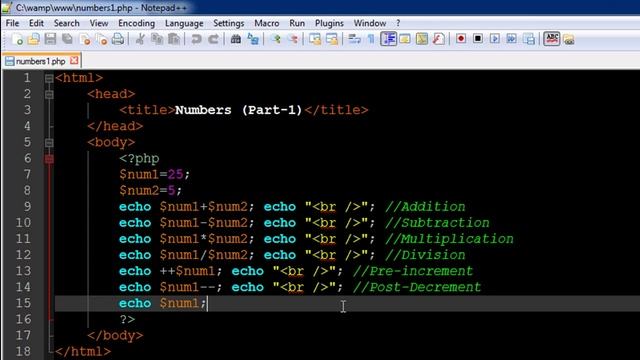640x360 pixels.
Task: Open the Settings menu
Action: tap(229, 23)
